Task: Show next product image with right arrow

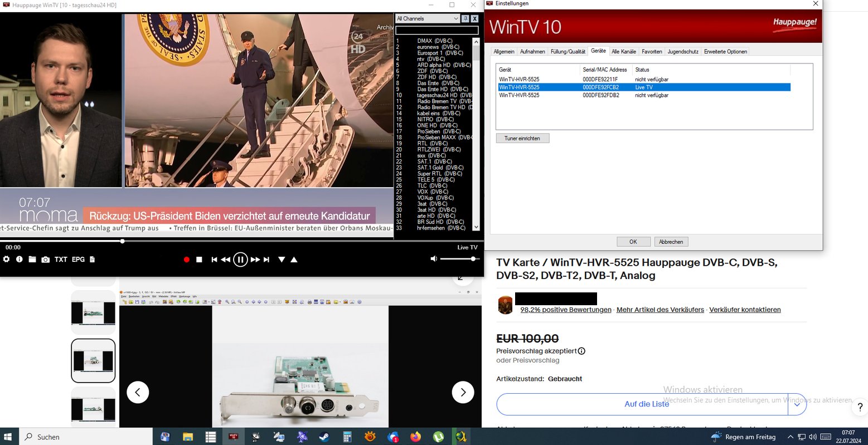Action: (463, 392)
